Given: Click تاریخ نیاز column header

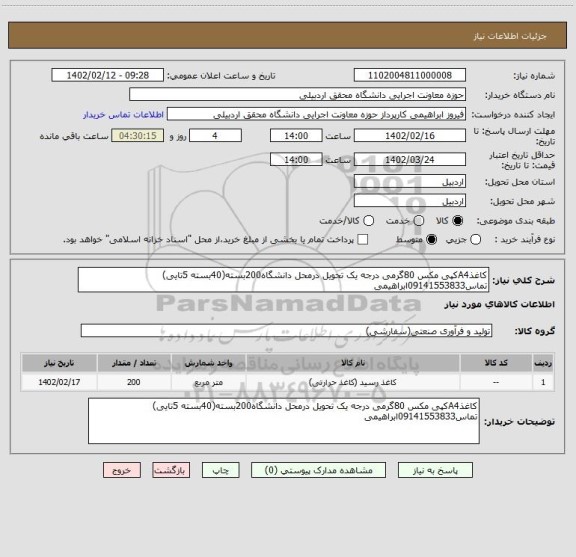Looking at the screenshot, I should click(x=59, y=363).
